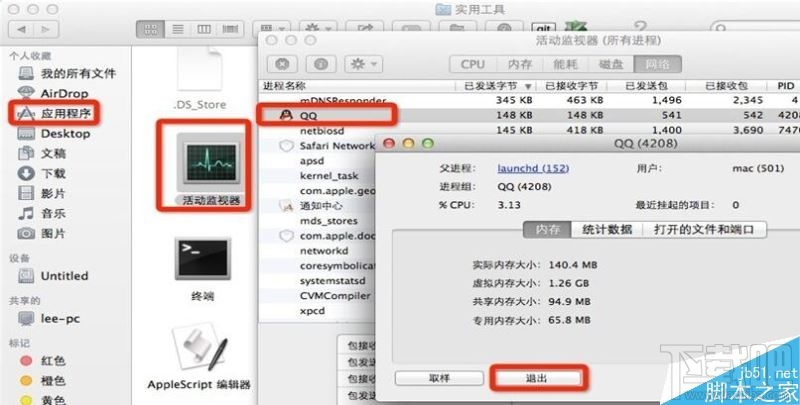
Task: Select the 黄色 yellow tag
Action: click(43, 400)
